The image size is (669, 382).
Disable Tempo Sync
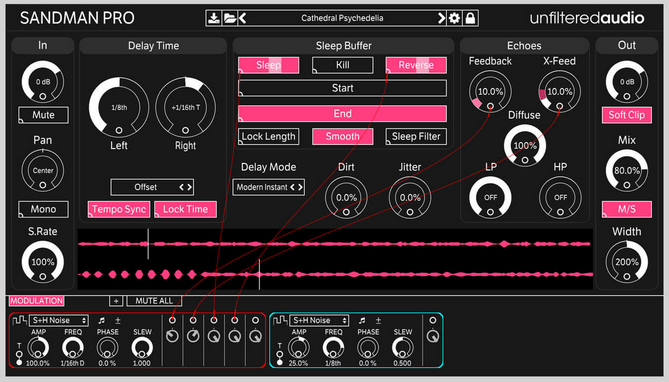[119, 210]
